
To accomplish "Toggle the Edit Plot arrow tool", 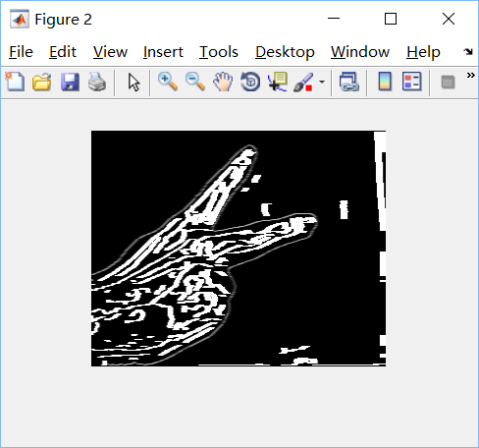I will click(134, 82).
